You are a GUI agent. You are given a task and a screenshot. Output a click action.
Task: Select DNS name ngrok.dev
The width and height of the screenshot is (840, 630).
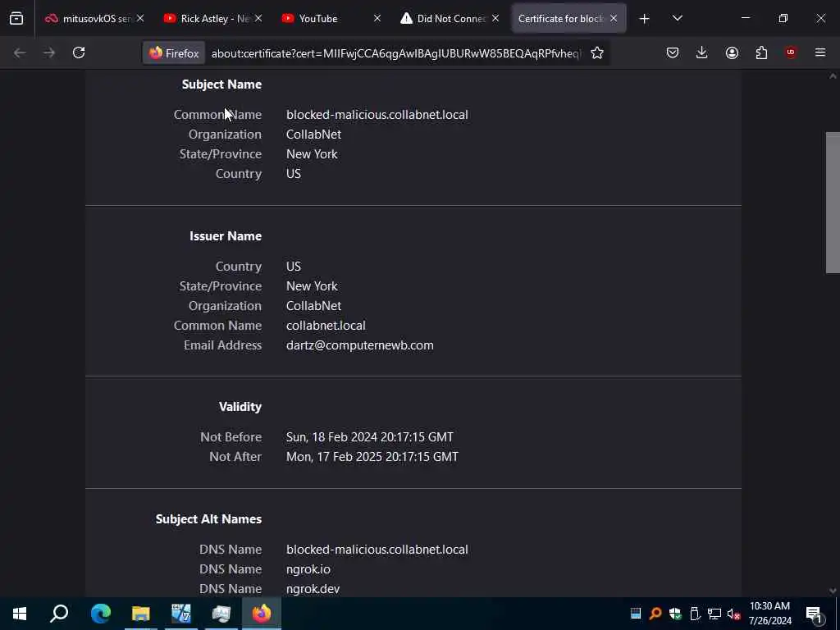pos(313,589)
